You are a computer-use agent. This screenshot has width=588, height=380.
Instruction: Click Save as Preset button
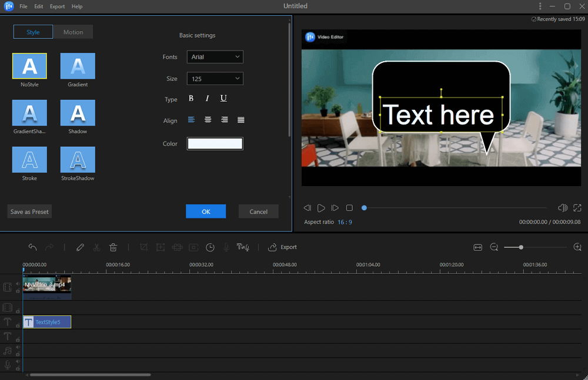(x=29, y=211)
